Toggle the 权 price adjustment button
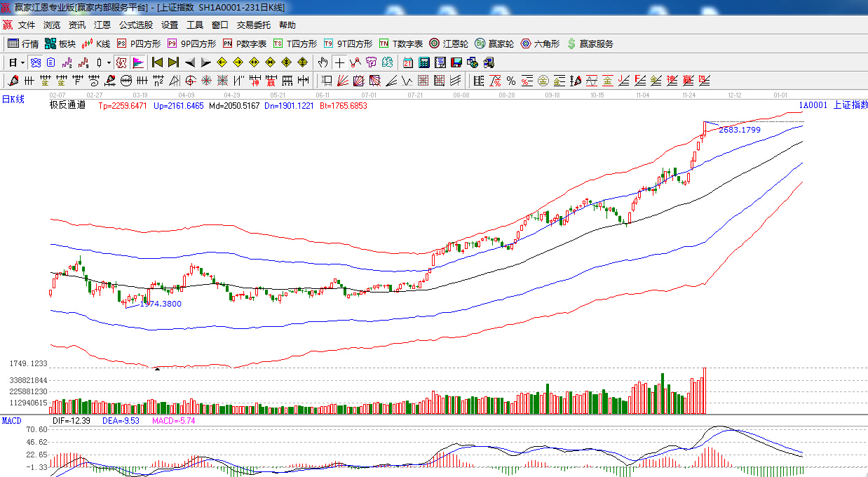Viewport: 868px width, 477px height. coord(121,62)
